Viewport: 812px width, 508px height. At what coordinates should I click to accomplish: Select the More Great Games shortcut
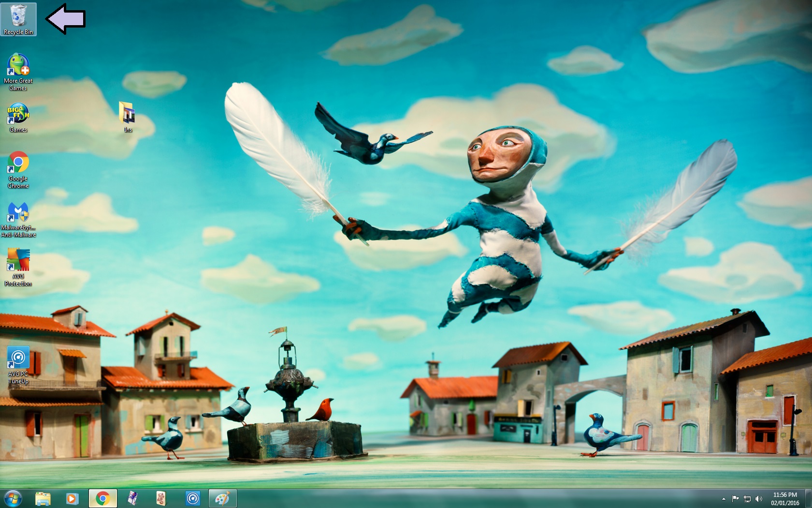18,72
